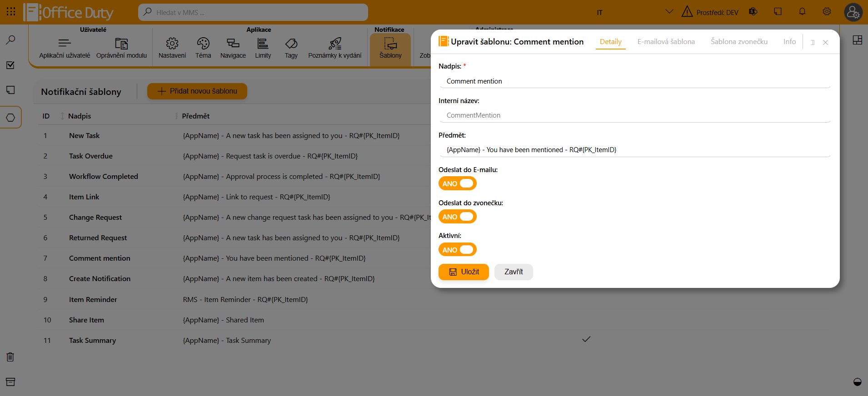868x396 pixels.
Task: Select the Task Summary row
Action: click(x=434, y=341)
